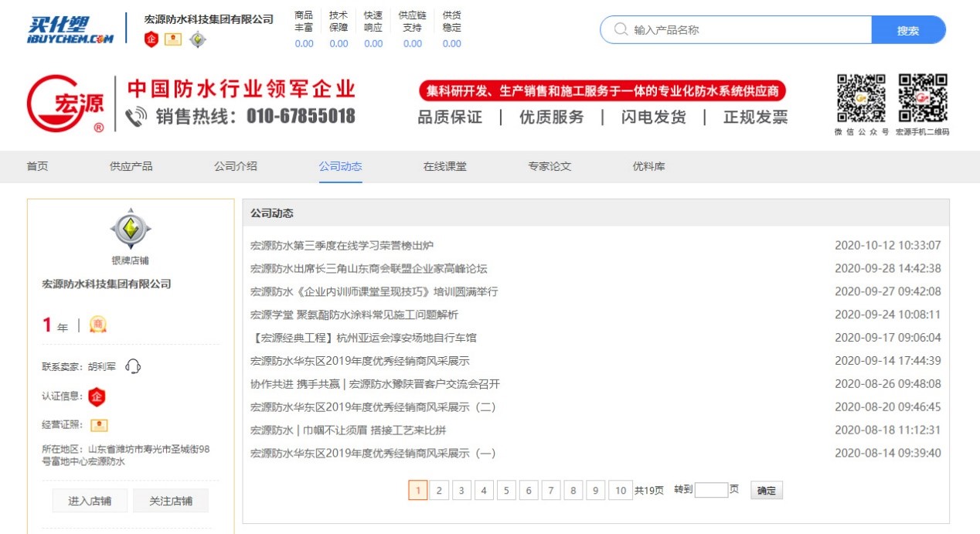980x534 pixels.
Task: Go to page 10
Action: [x=621, y=490]
